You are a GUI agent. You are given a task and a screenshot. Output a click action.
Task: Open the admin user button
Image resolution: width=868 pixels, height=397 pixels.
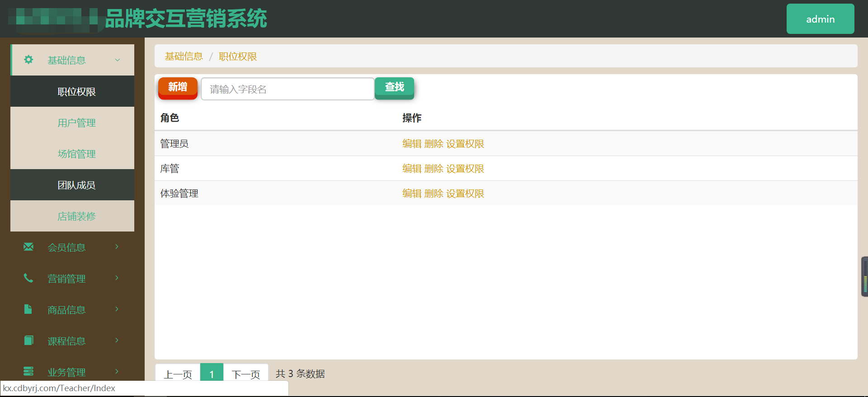point(820,19)
